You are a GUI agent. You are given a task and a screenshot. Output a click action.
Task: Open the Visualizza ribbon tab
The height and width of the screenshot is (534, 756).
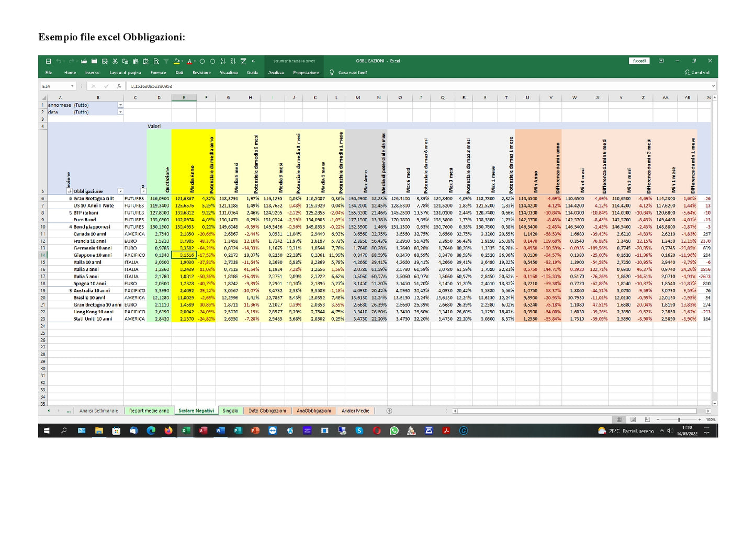[x=229, y=73]
